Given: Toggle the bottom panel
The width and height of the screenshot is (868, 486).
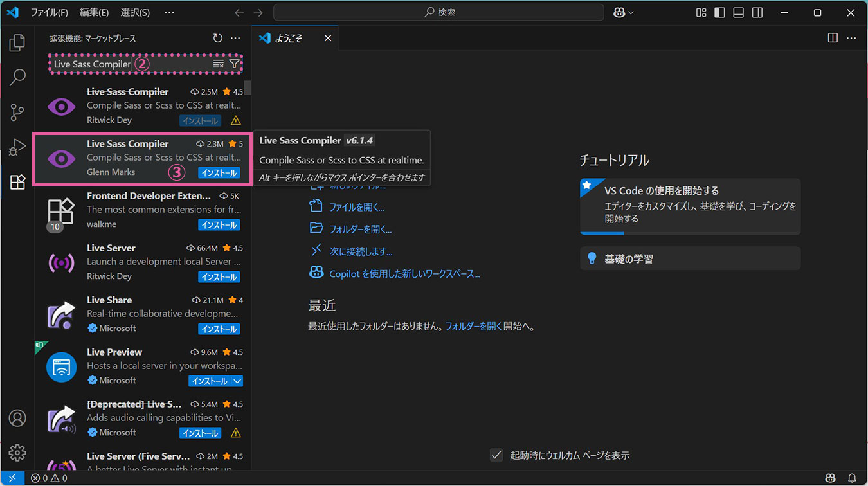Looking at the screenshot, I should (x=739, y=13).
